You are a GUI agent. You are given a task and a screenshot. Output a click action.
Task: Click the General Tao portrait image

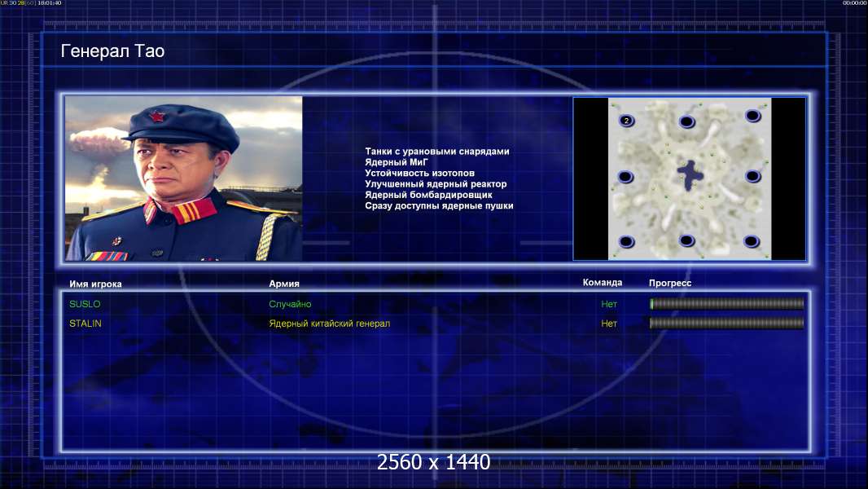tap(184, 178)
